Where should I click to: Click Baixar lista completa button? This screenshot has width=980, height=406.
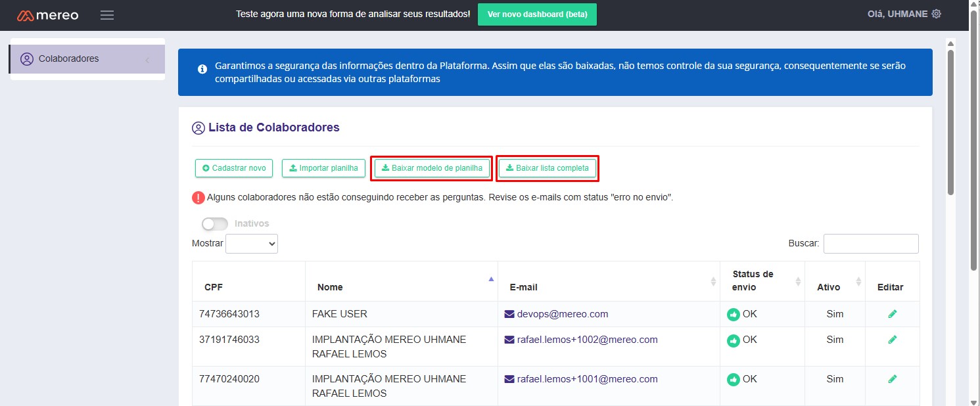click(x=548, y=168)
